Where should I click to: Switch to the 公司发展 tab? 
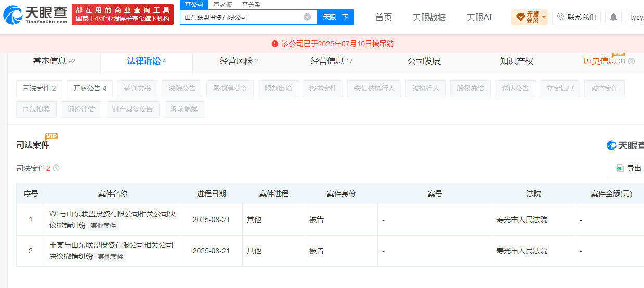[x=424, y=61]
